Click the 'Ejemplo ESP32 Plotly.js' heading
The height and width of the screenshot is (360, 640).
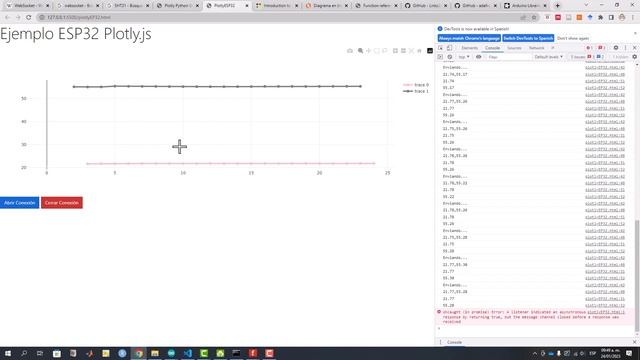[76, 33]
